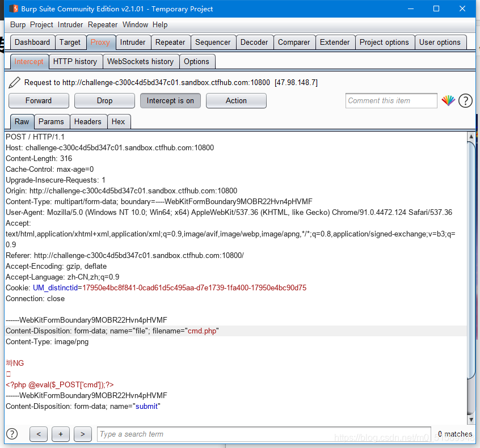Open the User options tab
This screenshot has height=448, width=480.
tap(440, 42)
